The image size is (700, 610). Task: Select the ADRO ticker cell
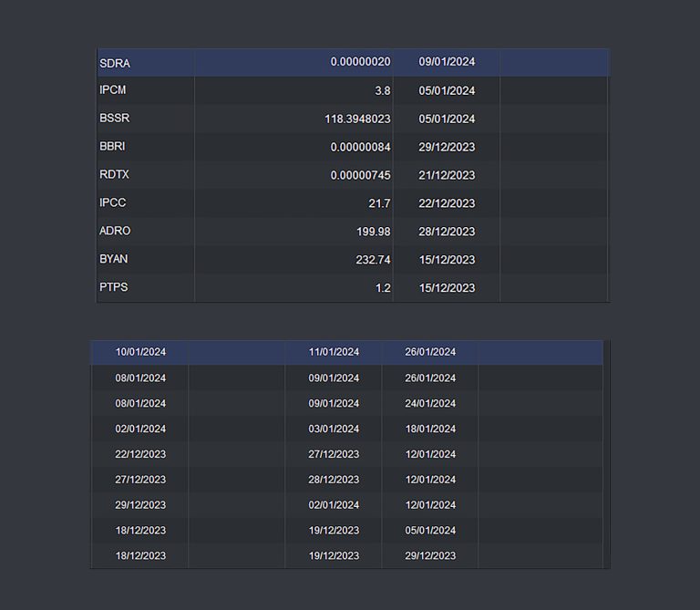tap(115, 232)
